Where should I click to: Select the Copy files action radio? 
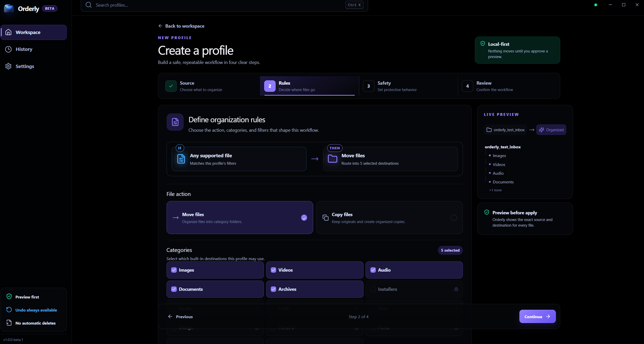[x=454, y=218]
